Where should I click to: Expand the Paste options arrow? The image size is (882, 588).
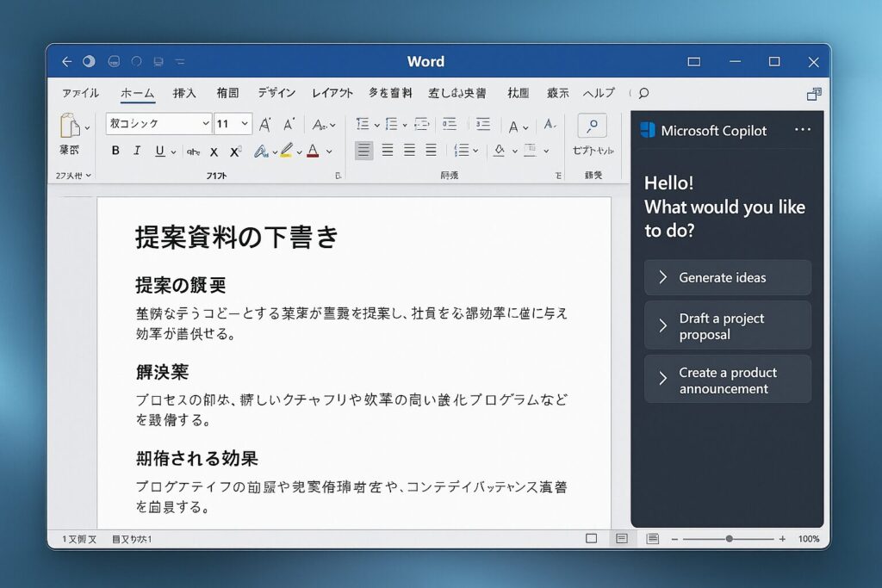click(x=87, y=128)
